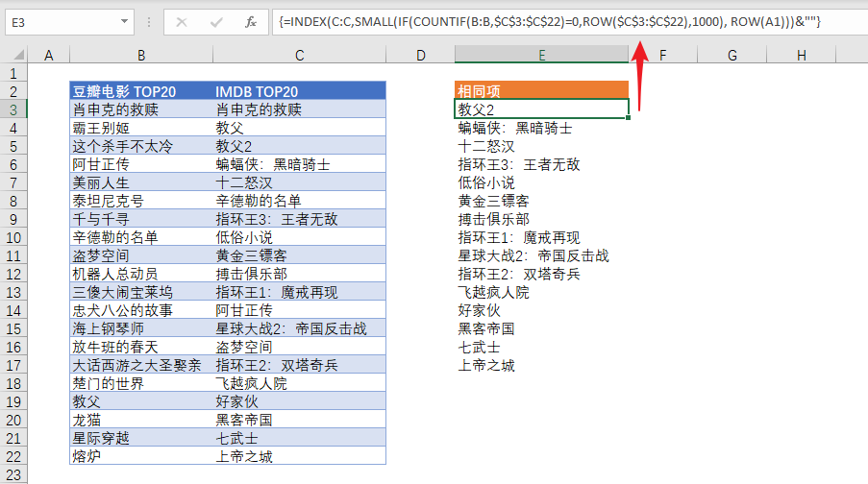Select row 22 header
Screen dimensions: 868x484
13,456
